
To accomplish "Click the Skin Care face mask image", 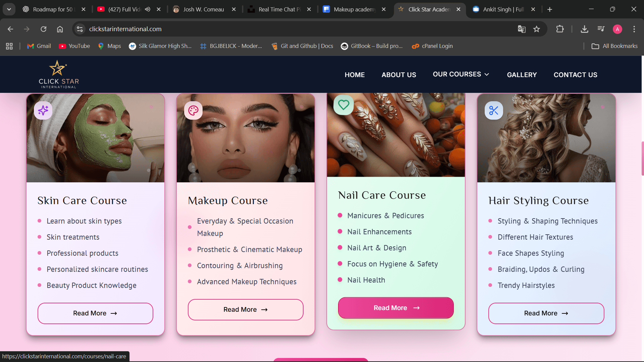I will [96, 138].
